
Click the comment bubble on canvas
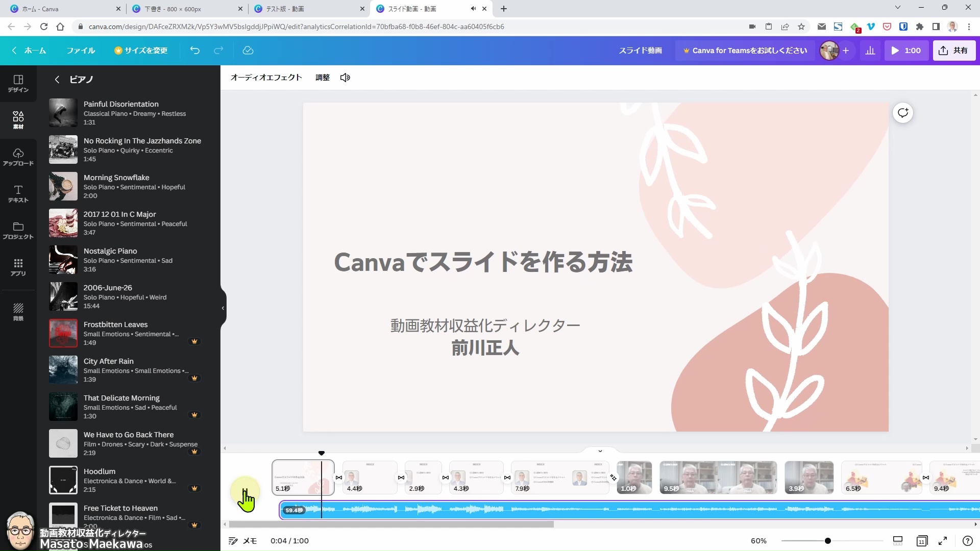pos(903,113)
